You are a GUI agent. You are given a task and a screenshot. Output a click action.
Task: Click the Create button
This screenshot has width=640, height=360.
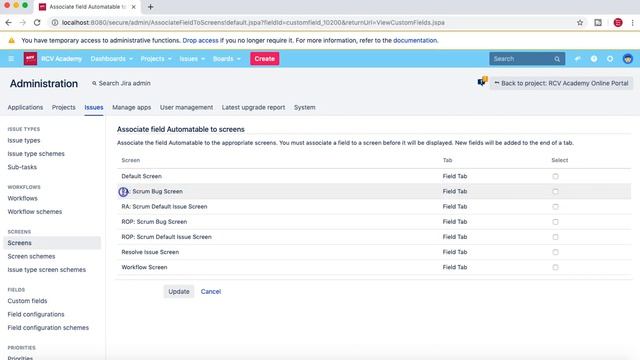tap(264, 59)
